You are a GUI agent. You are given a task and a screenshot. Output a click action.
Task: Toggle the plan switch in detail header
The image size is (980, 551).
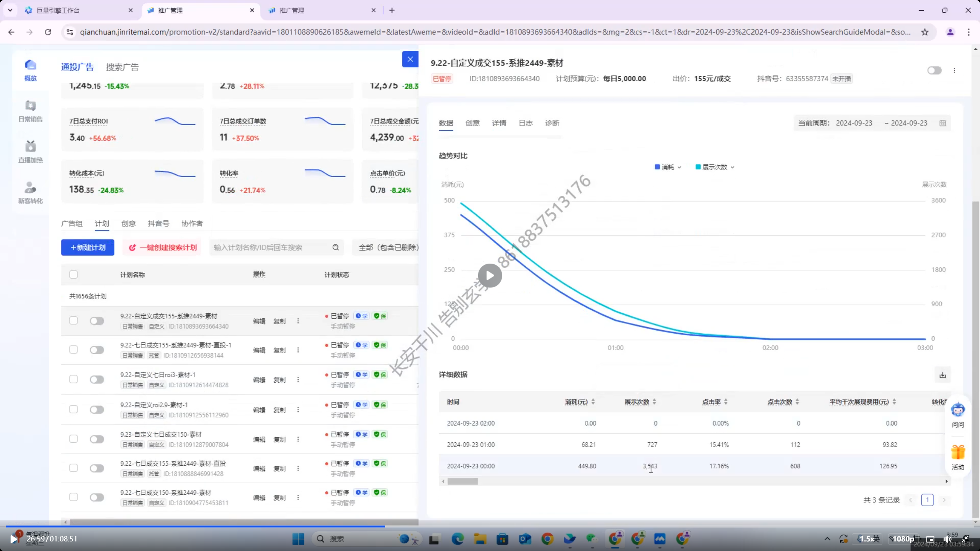934,70
